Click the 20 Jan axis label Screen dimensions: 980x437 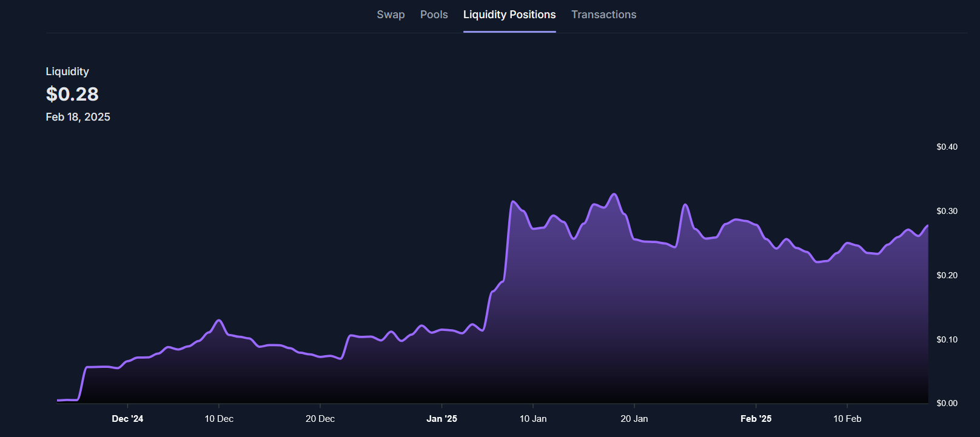(634, 419)
